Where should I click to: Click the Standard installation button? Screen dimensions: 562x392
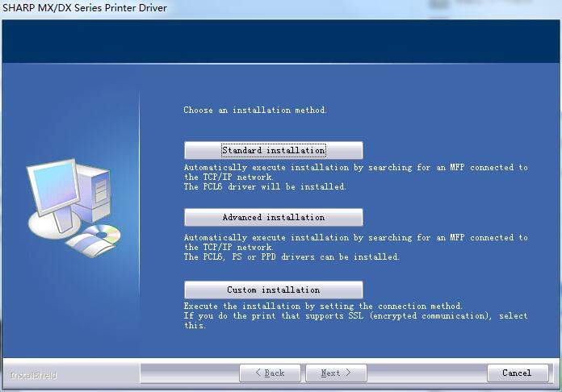273,151
